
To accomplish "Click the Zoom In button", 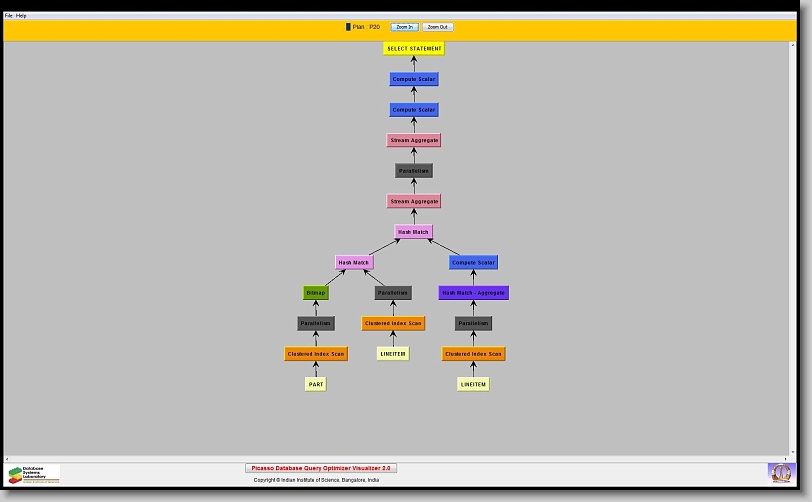I will click(404, 27).
